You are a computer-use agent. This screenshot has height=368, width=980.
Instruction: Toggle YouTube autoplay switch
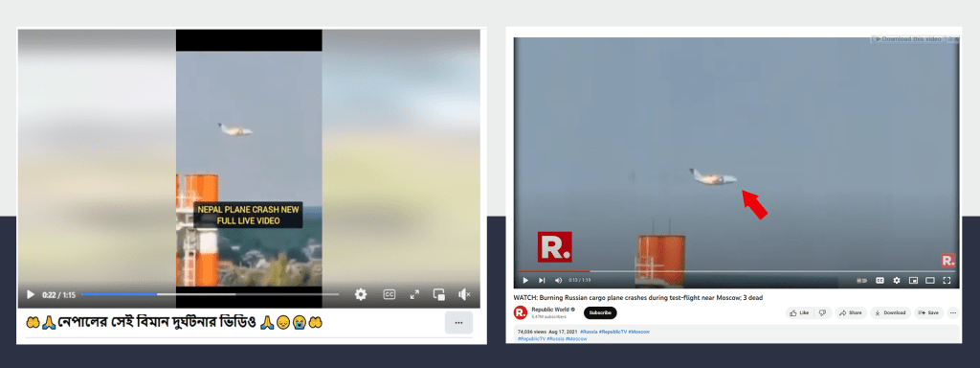(x=862, y=281)
